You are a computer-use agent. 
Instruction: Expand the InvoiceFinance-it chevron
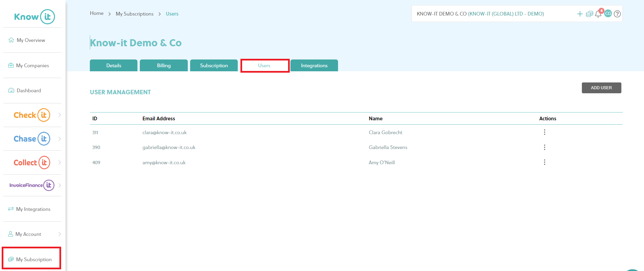[x=59, y=185]
